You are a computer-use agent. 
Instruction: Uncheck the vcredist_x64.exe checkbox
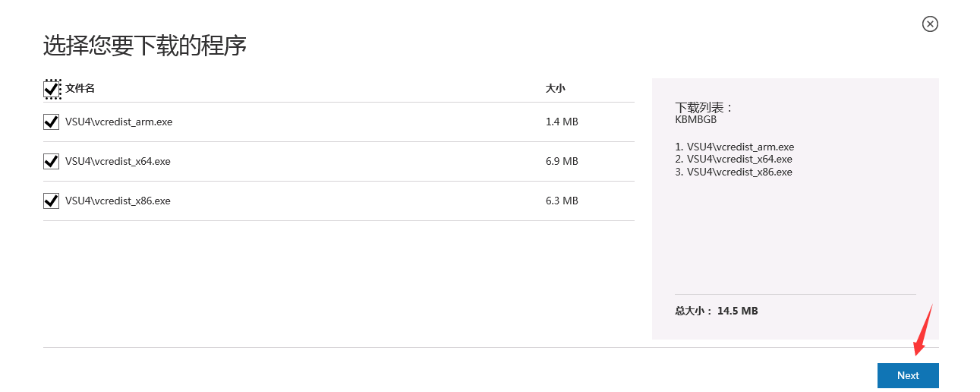pyautogui.click(x=52, y=161)
